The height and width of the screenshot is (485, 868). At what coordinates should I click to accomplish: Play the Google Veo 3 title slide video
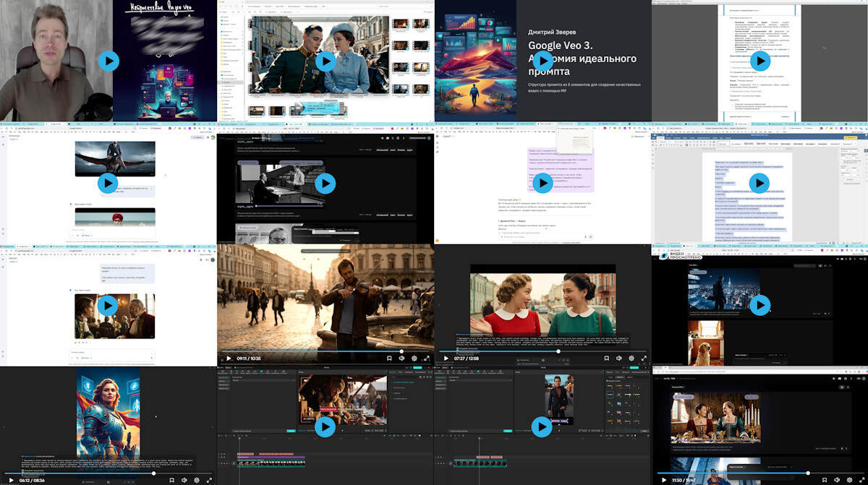(x=542, y=61)
